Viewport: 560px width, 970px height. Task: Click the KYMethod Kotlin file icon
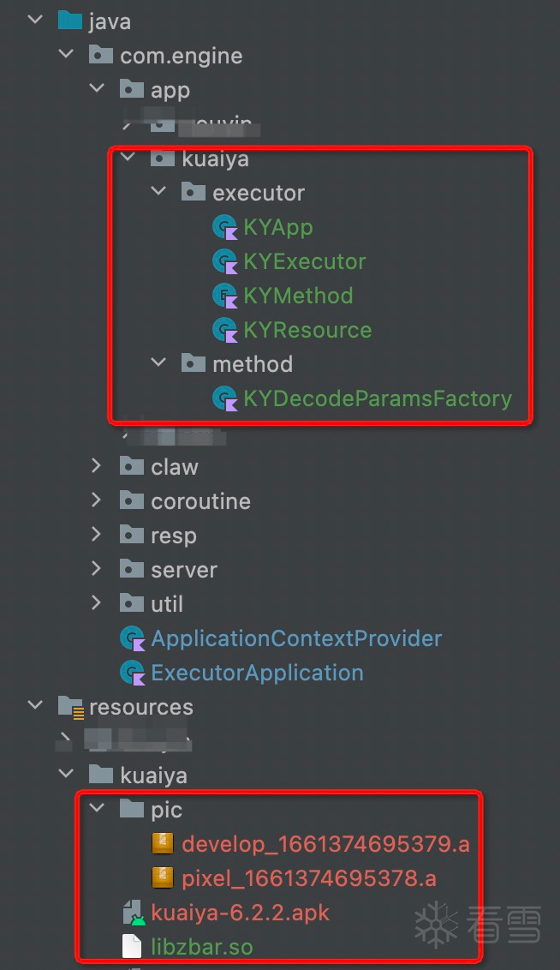click(224, 296)
